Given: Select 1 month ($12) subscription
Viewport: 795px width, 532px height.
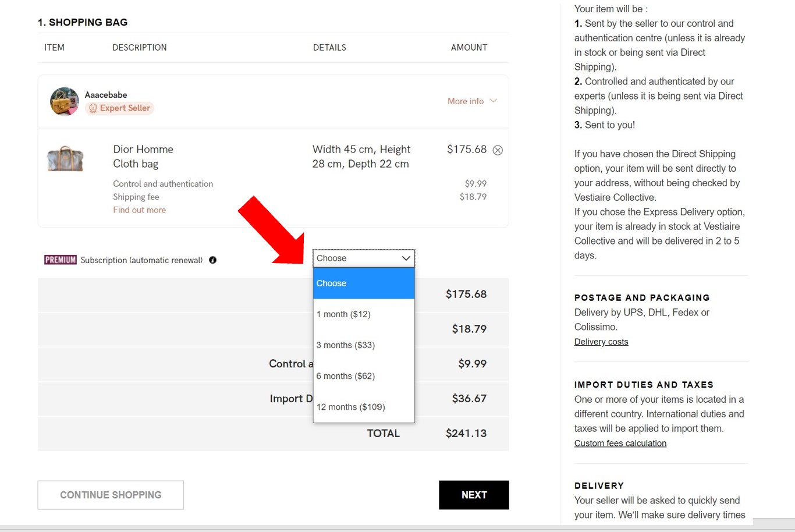Looking at the screenshot, I should (364, 314).
